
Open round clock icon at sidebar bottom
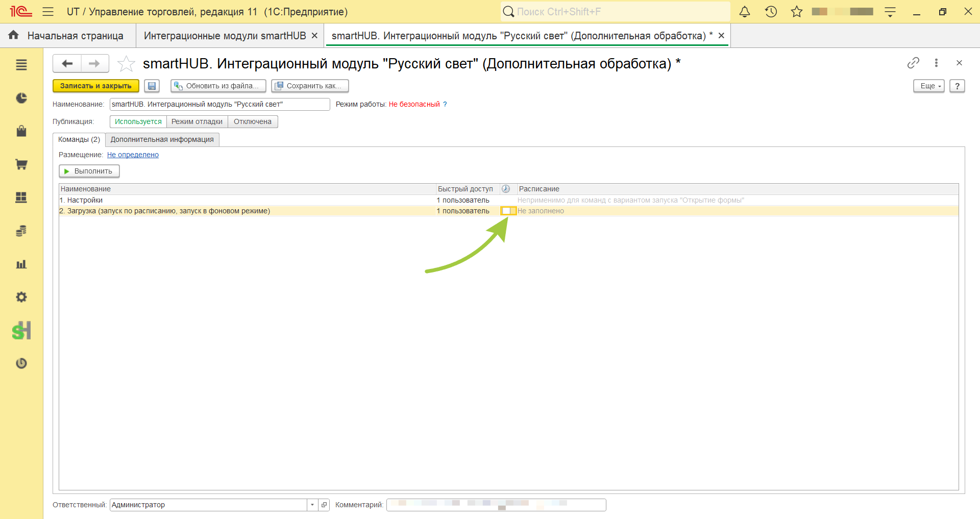(21, 363)
